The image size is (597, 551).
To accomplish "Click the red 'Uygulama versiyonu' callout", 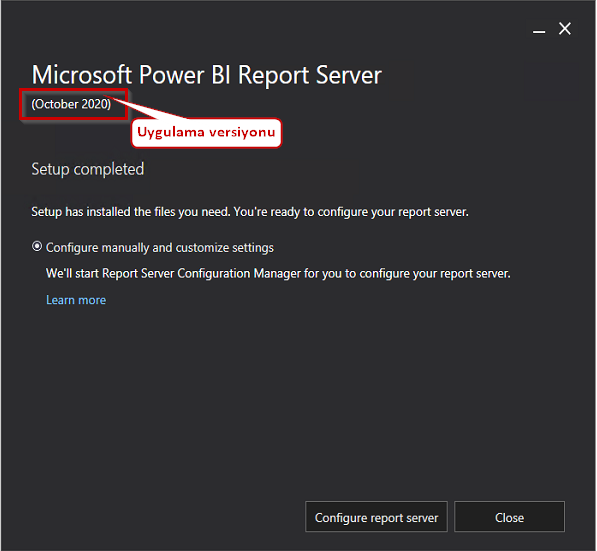I will [x=206, y=133].
